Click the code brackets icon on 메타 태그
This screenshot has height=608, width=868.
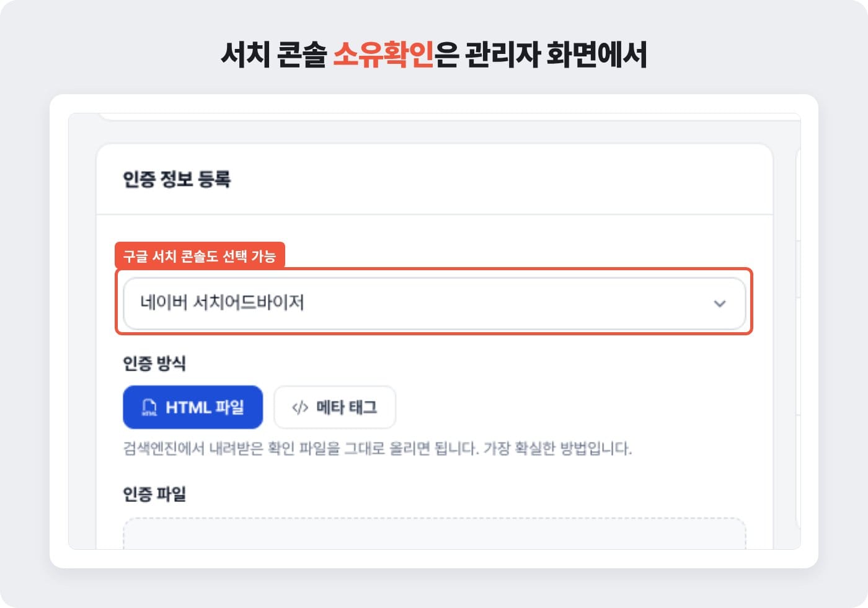pos(300,407)
